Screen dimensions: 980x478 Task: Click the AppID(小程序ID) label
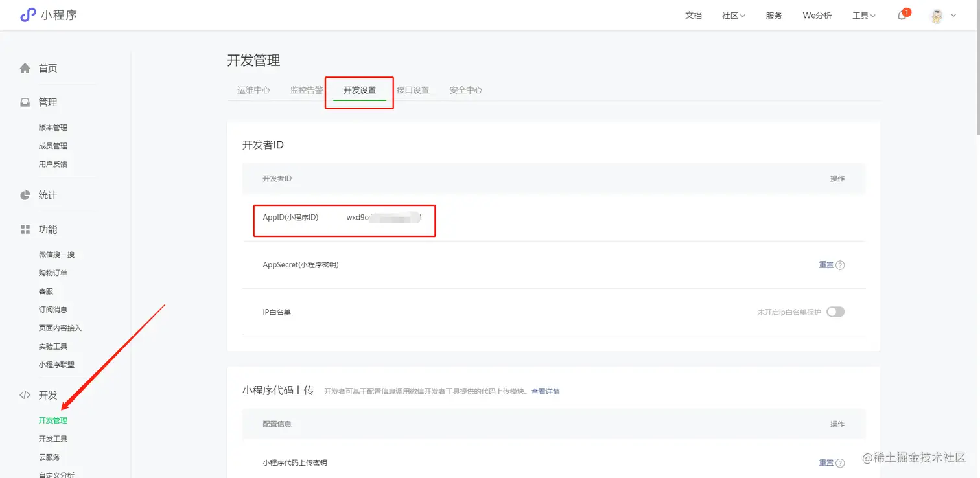[x=290, y=218]
